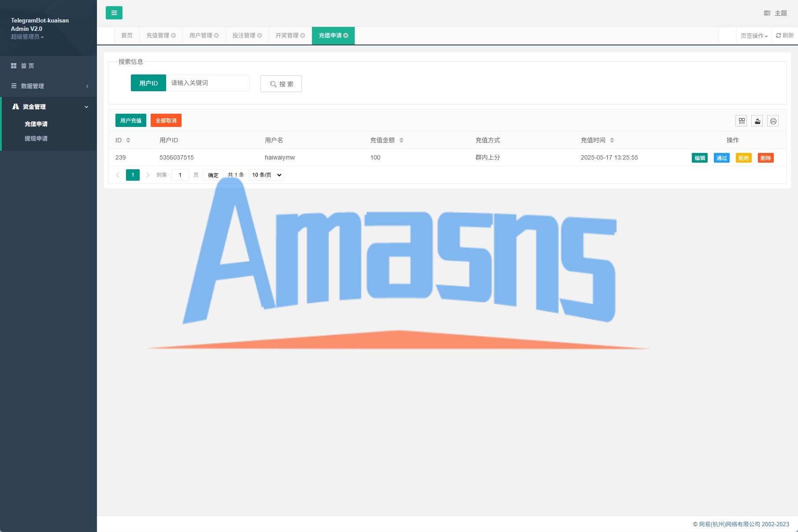Click the 确定 page jump button
798x532 pixels.
213,175
